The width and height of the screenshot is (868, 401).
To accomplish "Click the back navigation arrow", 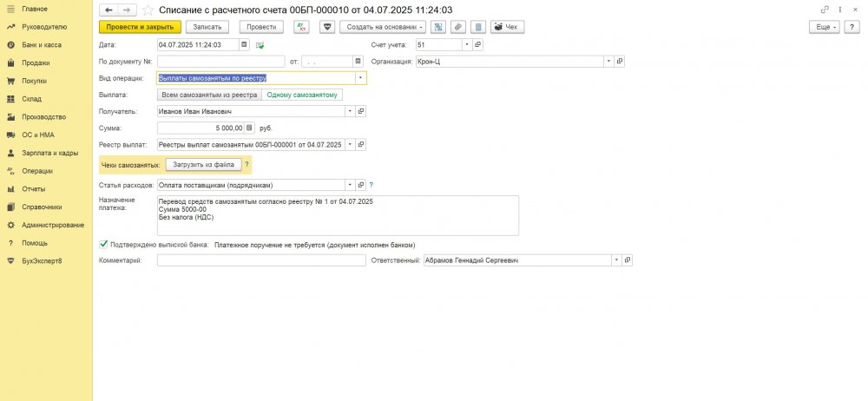I will (108, 10).
